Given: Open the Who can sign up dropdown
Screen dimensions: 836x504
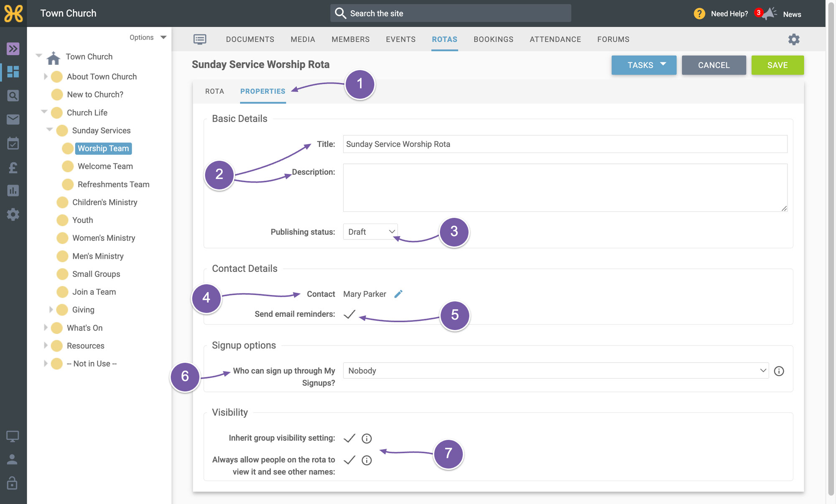Looking at the screenshot, I should pos(556,371).
